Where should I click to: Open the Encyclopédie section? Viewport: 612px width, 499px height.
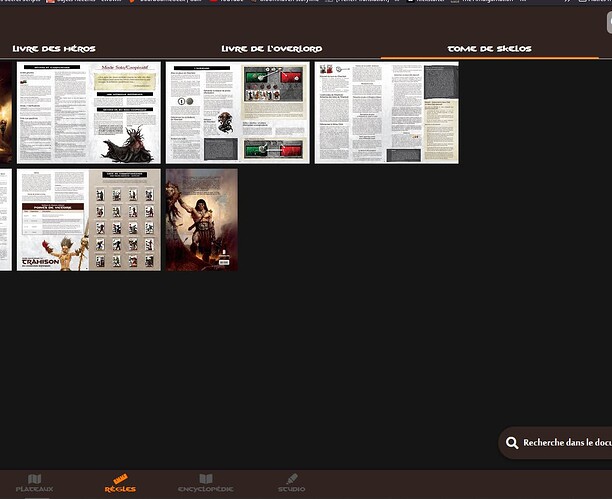click(206, 483)
